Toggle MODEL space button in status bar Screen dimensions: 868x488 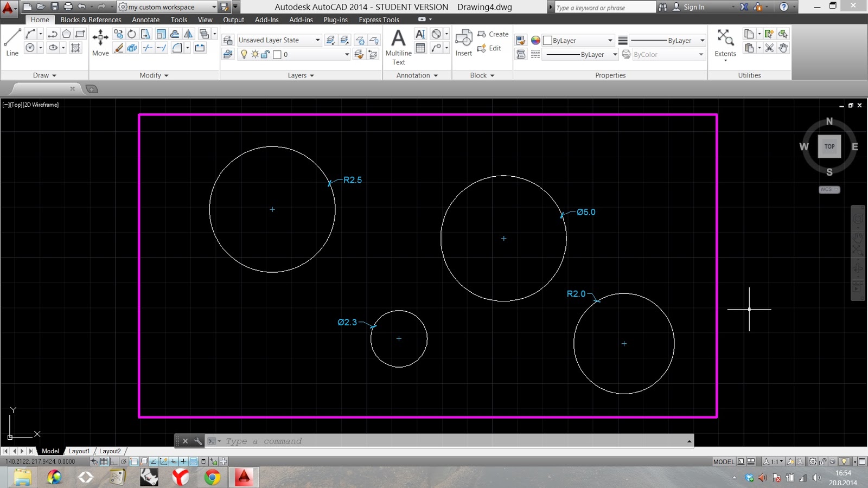(724, 461)
